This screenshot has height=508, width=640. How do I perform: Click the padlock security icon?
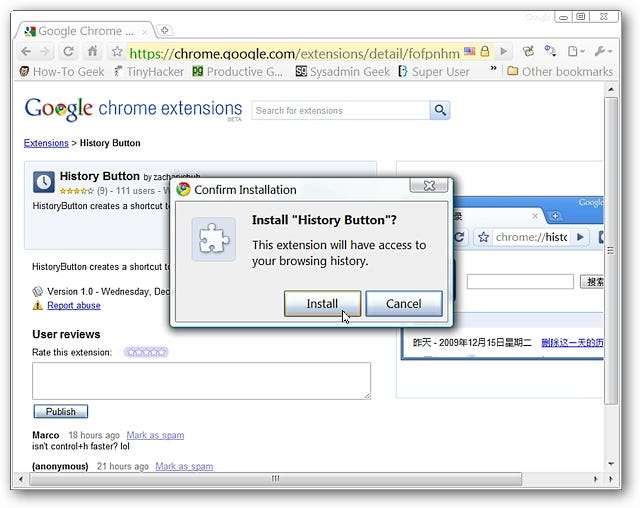pyautogui.click(x=485, y=51)
